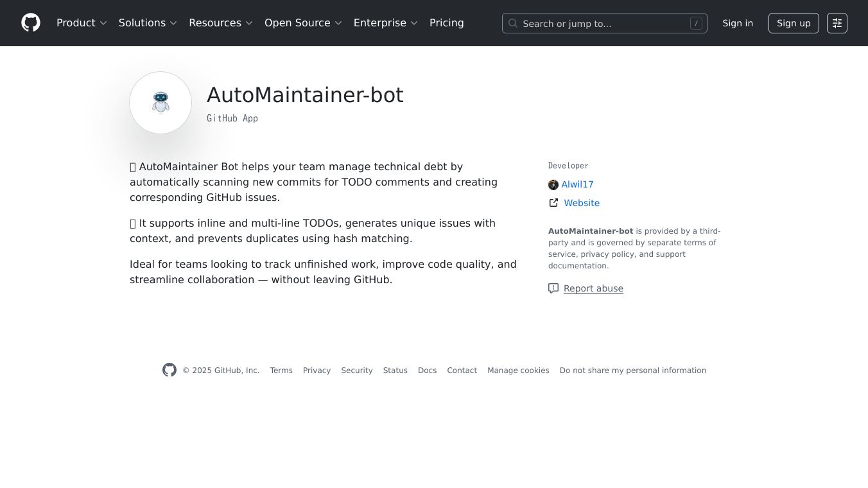Click the GitHub mark in the footer

tap(169, 370)
